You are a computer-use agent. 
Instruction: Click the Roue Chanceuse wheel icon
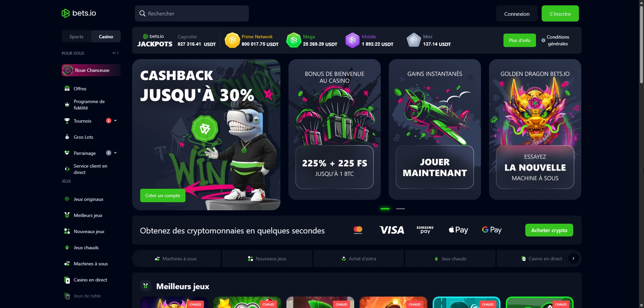pyautogui.click(x=68, y=70)
